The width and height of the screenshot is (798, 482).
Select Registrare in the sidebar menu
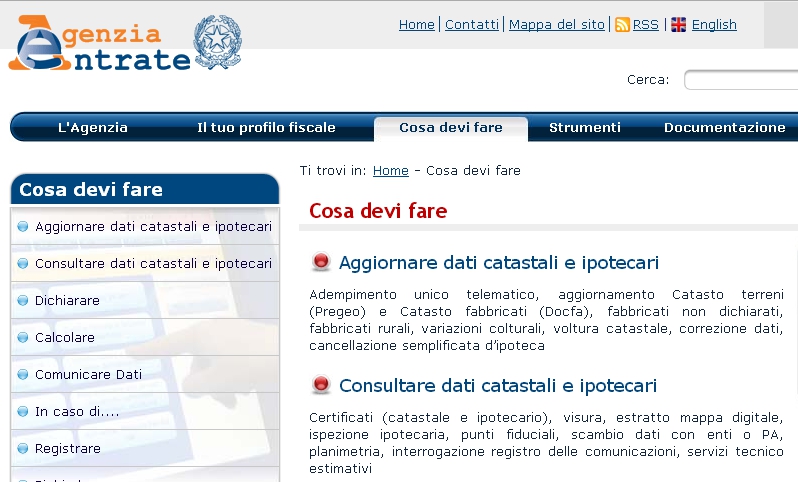[x=67, y=449]
